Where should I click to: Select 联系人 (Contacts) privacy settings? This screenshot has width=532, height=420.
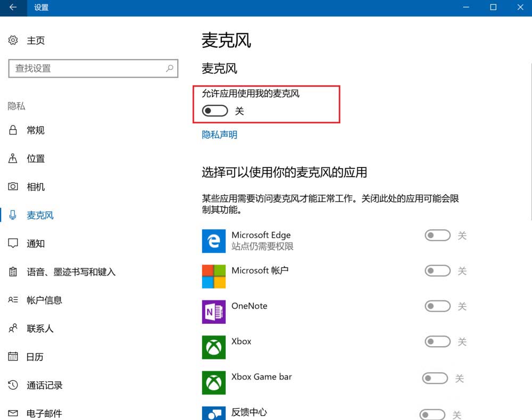pyautogui.click(x=38, y=329)
